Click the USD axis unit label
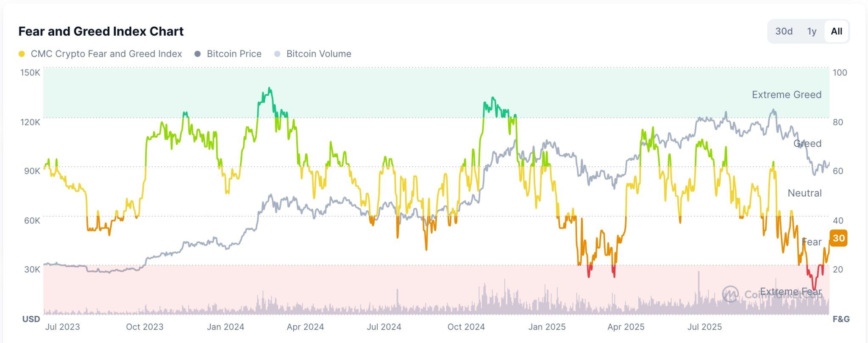Image resolution: width=868 pixels, height=343 pixels. tap(31, 319)
